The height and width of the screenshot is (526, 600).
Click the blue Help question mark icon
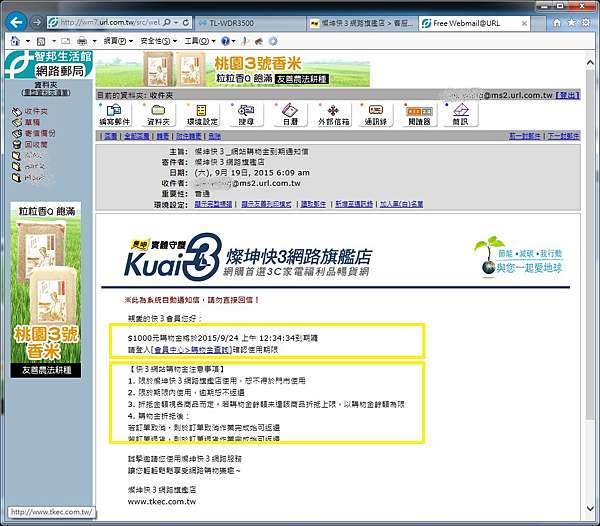[x=225, y=41]
